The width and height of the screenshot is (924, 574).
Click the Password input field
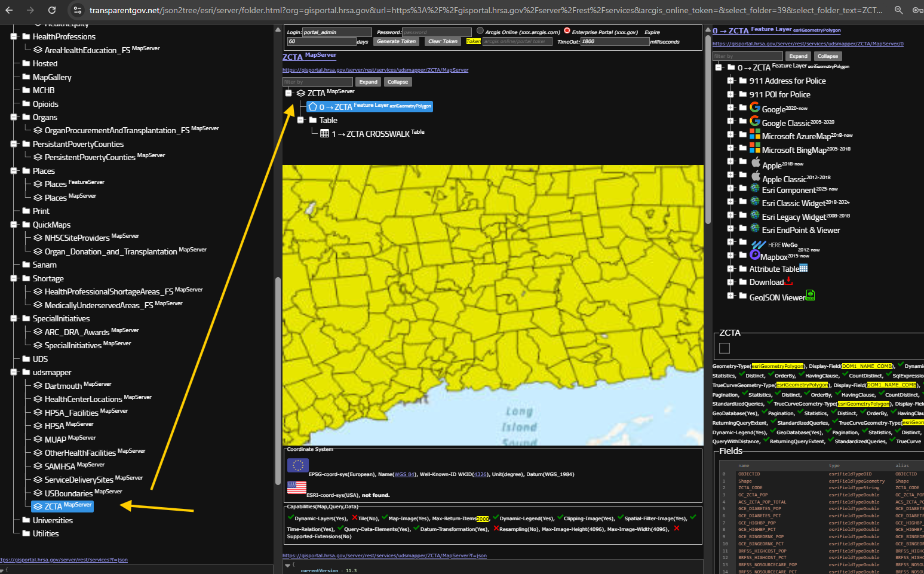[x=437, y=32]
